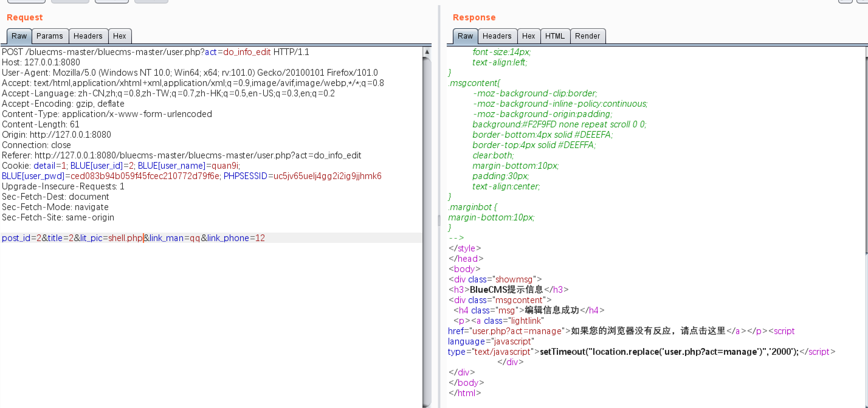Image resolution: width=868 pixels, height=408 pixels.
Task: Click the 'Content-Length: 61' line
Action: click(x=41, y=124)
